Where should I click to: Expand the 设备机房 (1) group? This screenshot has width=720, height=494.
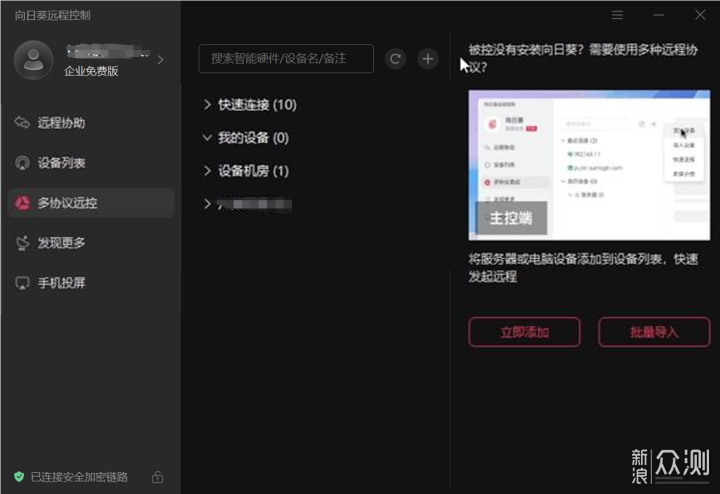click(x=207, y=171)
